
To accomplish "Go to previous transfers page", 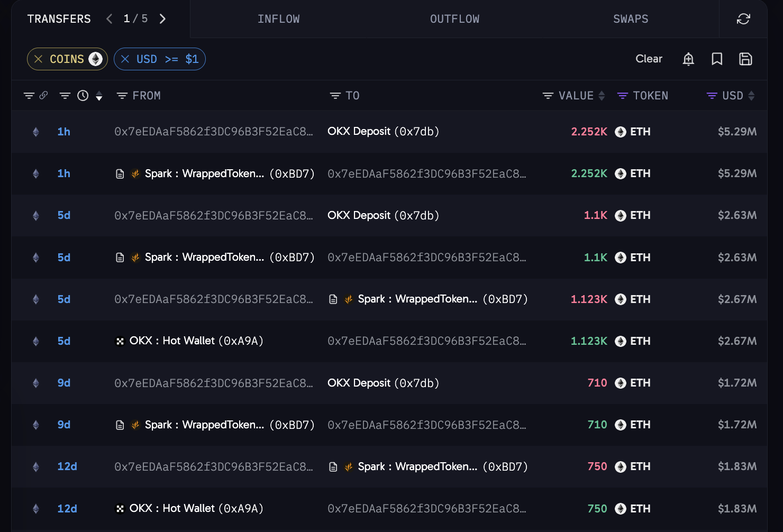I will pos(110,19).
